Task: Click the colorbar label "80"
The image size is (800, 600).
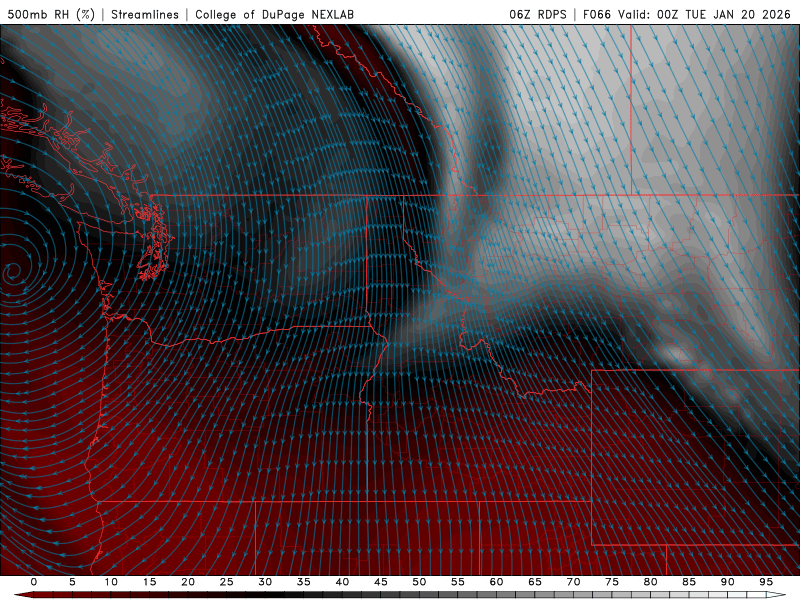Action: (650, 582)
